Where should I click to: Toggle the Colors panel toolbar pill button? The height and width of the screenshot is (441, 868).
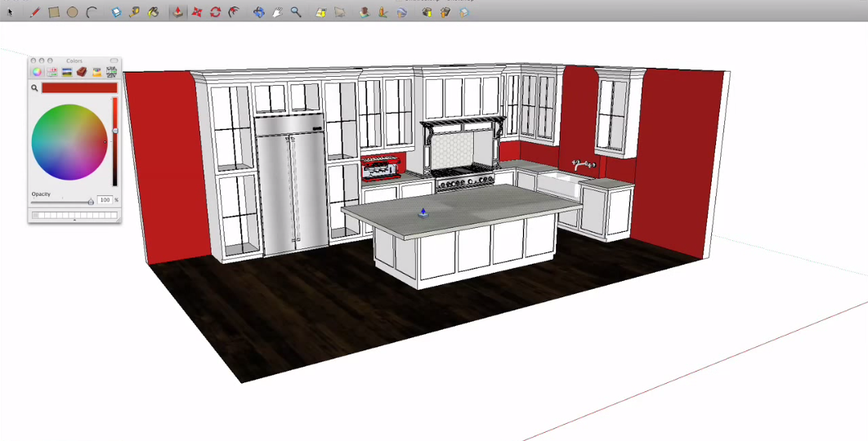pos(114,60)
